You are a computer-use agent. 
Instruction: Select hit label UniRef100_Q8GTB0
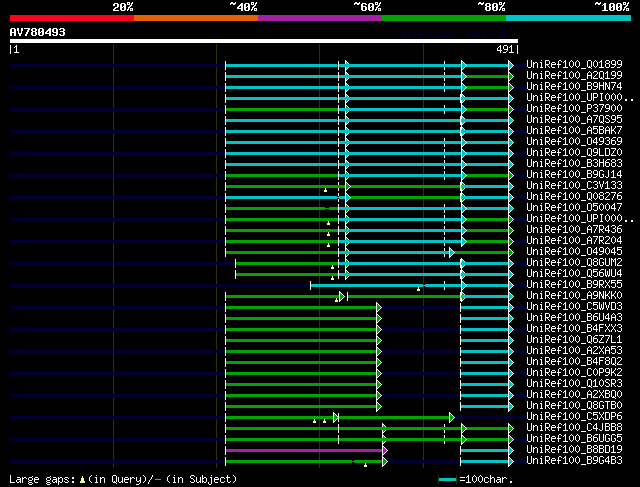574,406
